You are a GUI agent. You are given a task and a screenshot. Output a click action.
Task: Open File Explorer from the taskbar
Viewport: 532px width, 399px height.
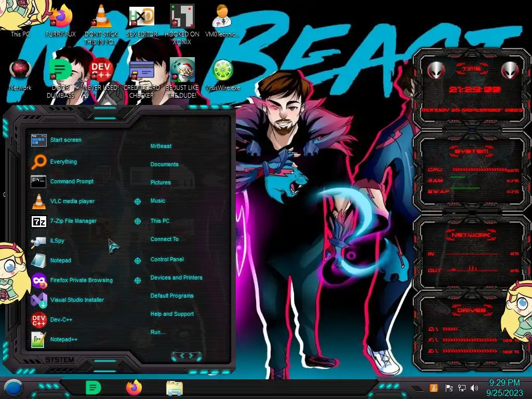pos(175,388)
